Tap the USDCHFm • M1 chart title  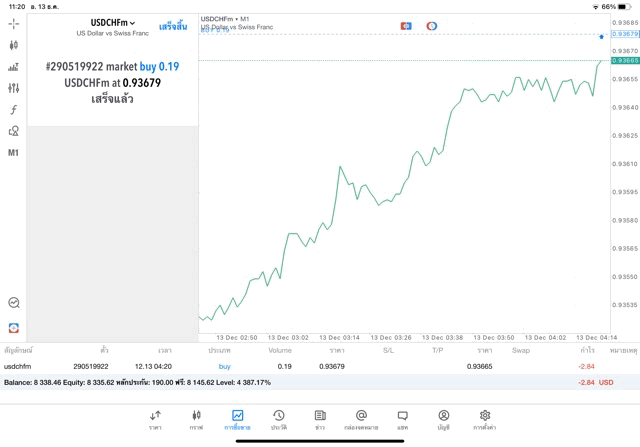pyautogui.click(x=224, y=19)
